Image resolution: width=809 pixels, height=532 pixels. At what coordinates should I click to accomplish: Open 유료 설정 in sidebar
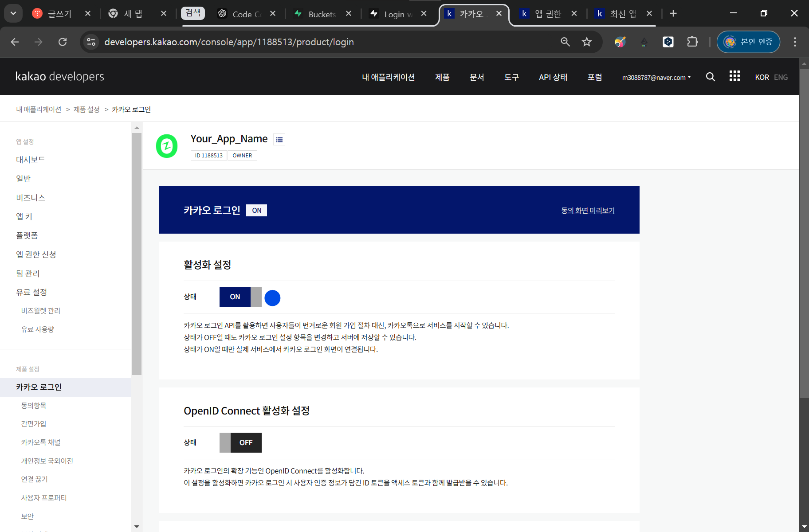(x=31, y=292)
